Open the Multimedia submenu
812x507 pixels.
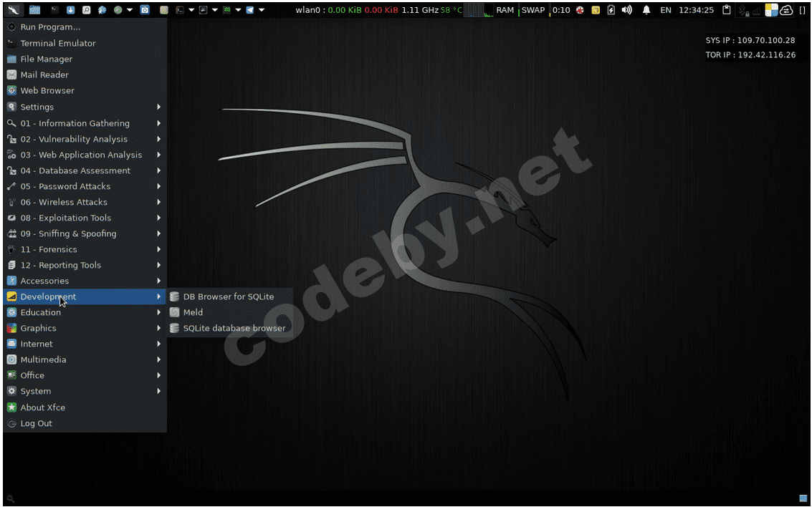[x=85, y=359]
